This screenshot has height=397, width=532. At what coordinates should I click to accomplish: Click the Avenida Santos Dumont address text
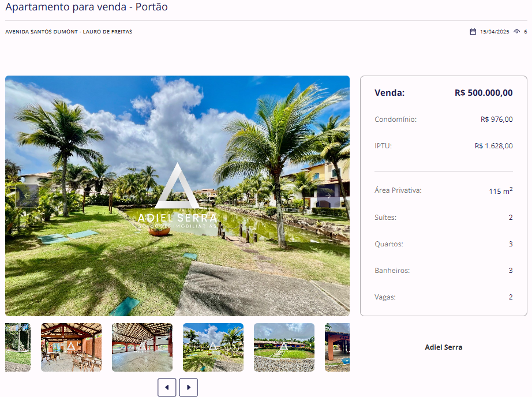69,32
